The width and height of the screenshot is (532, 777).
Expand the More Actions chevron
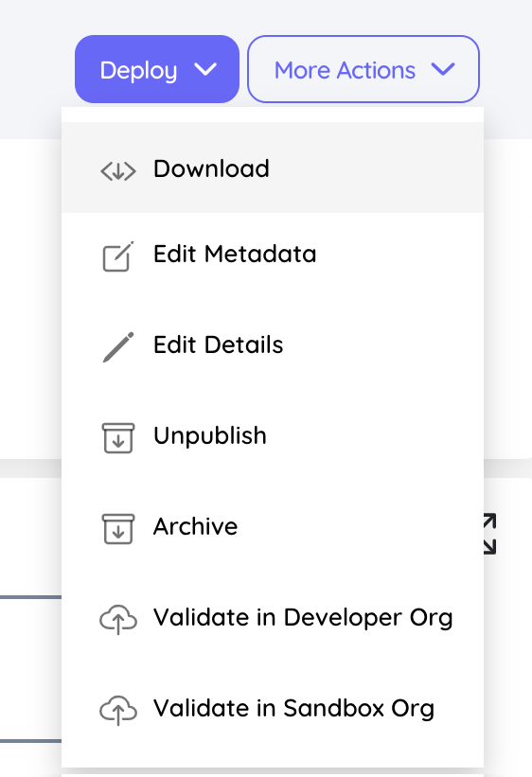443,69
